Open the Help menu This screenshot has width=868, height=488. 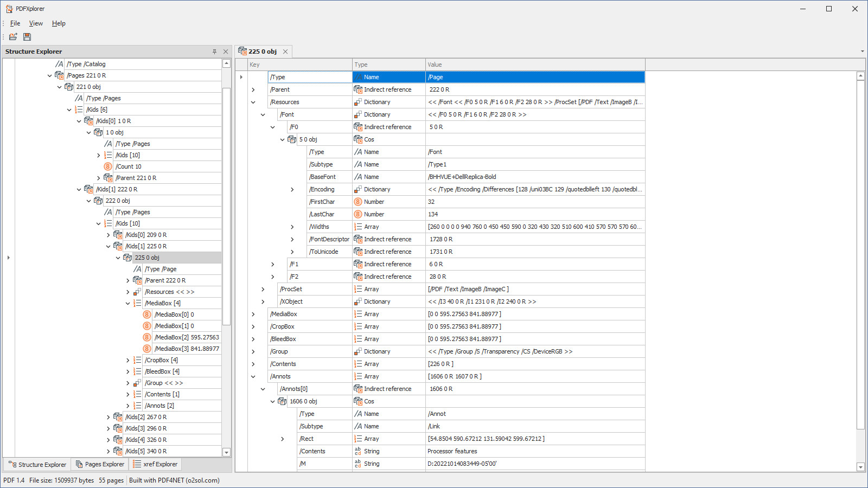[x=59, y=23]
